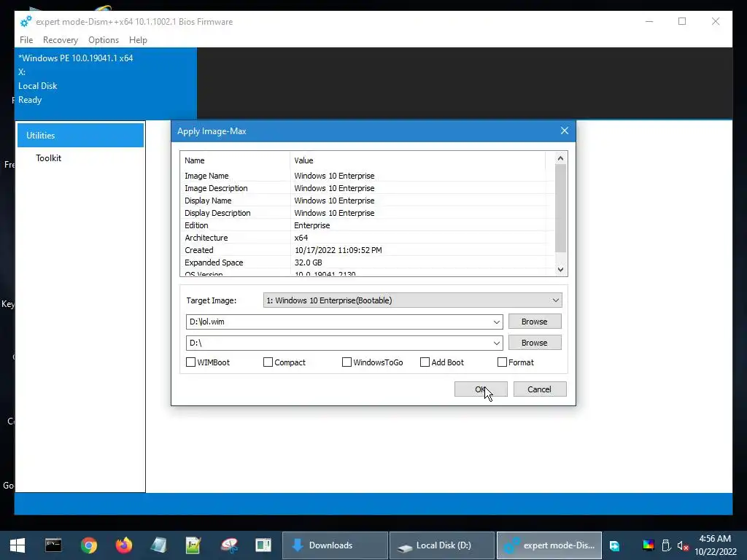This screenshot has height=560, width=747.
Task: Click the Cancel button
Action: click(x=540, y=389)
